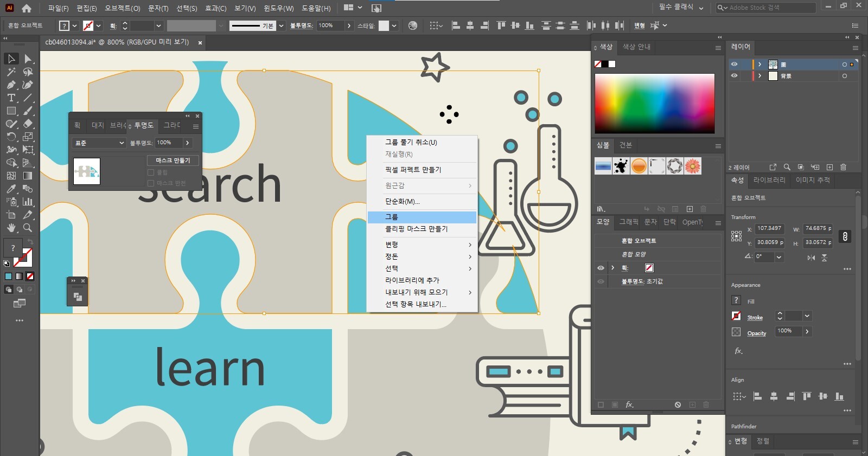This screenshot has height=456, width=868.
Task: Select the Zoom magnifier tool
Action: click(x=28, y=228)
